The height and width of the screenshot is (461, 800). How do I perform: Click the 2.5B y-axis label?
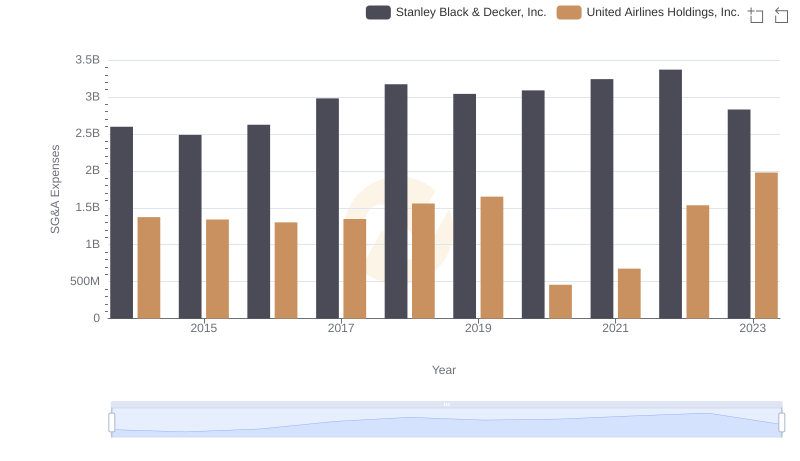pyautogui.click(x=88, y=134)
